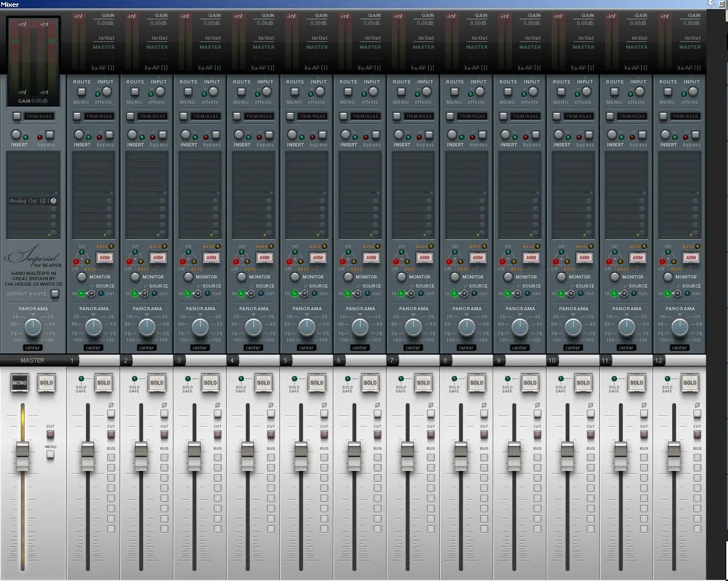The width and height of the screenshot is (728, 581).
Task: Click the master OUTPUT ROUTE button
Action: pos(55,294)
